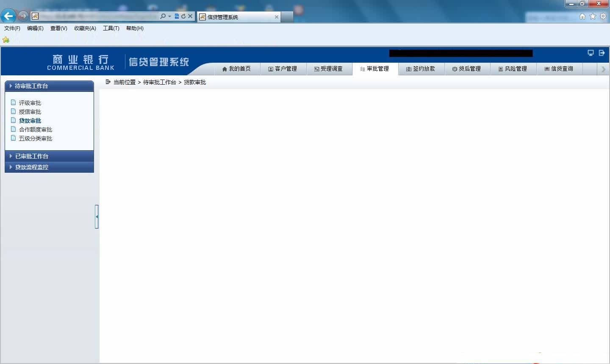The image size is (610, 364).
Task: Expand the 贷款流程监控 panel
Action: coord(49,167)
